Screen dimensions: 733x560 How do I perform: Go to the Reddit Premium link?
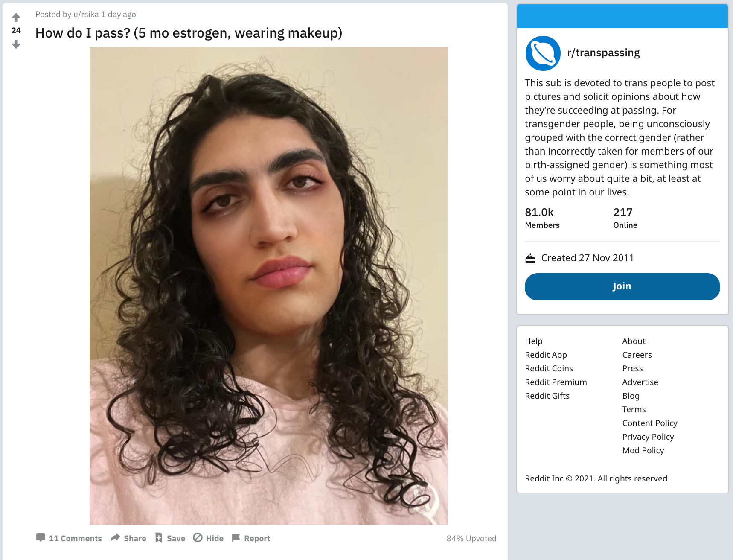[556, 382]
